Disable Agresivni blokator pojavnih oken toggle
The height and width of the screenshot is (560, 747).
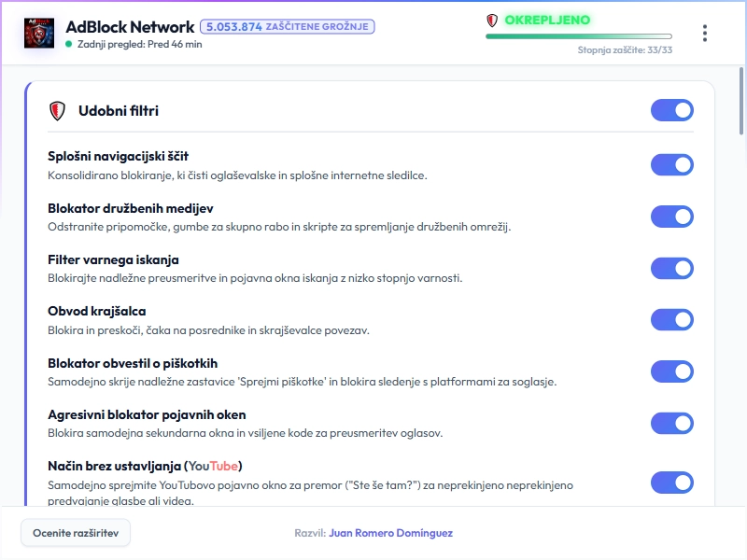671,424
